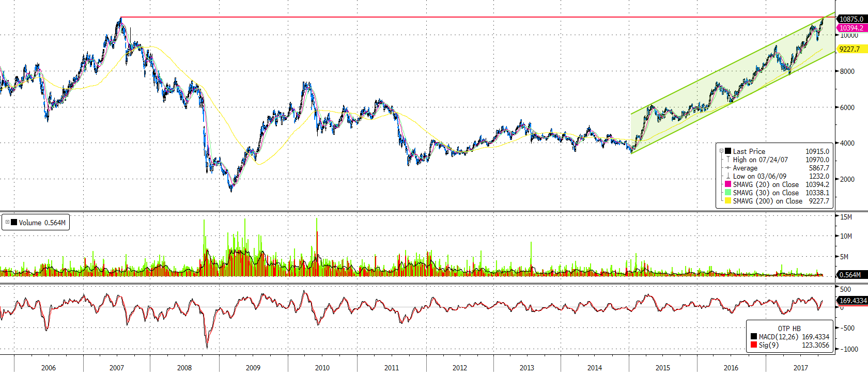Click the 4000 price axis label
The height and width of the screenshot is (376, 868).
[847, 143]
